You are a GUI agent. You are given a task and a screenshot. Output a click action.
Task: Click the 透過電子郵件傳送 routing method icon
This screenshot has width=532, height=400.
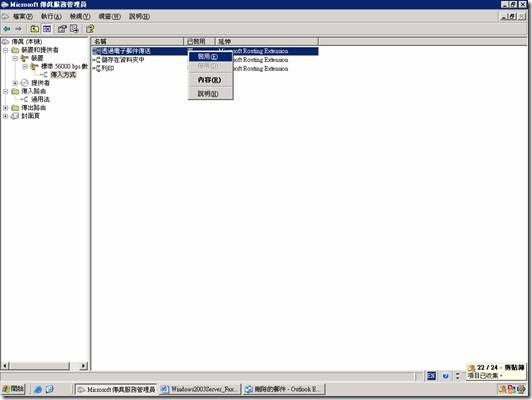coord(97,51)
